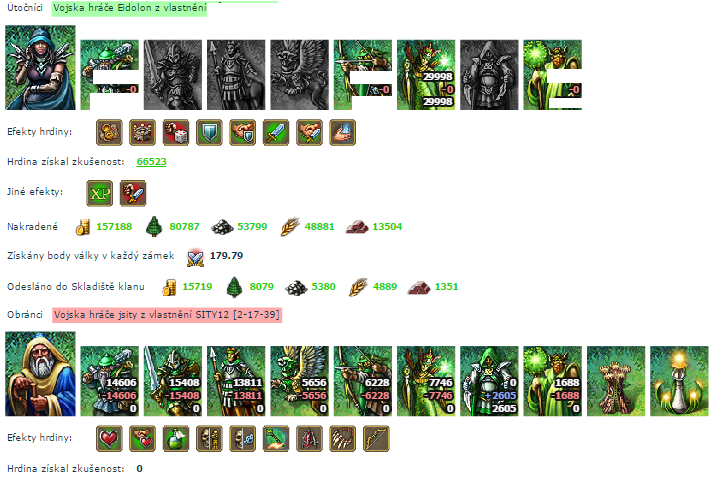Open the 66523 hero experience link
The height and width of the screenshot is (489, 714).
pos(151,162)
